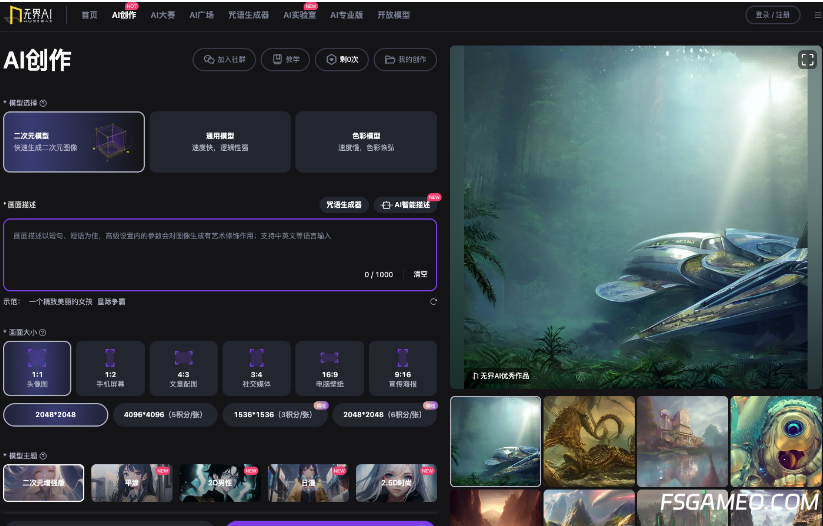Switch to the AI实验室 tab

click(300, 15)
